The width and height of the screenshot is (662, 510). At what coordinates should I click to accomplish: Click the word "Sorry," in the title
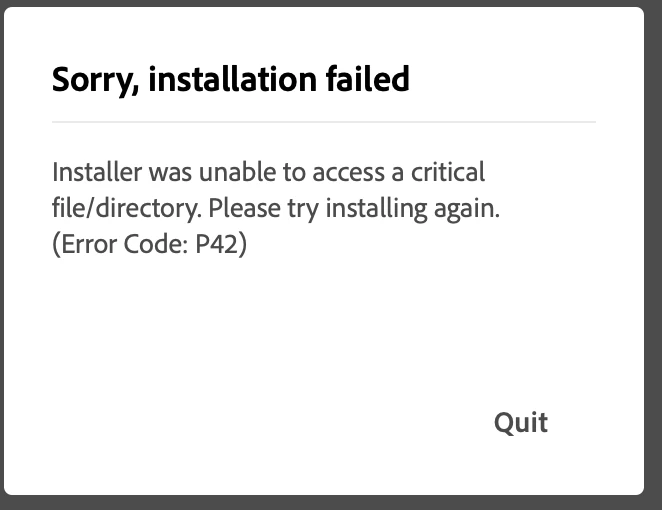95,81
